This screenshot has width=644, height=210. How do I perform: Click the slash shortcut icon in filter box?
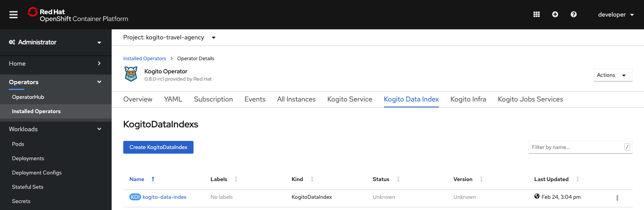[x=627, y=147]
